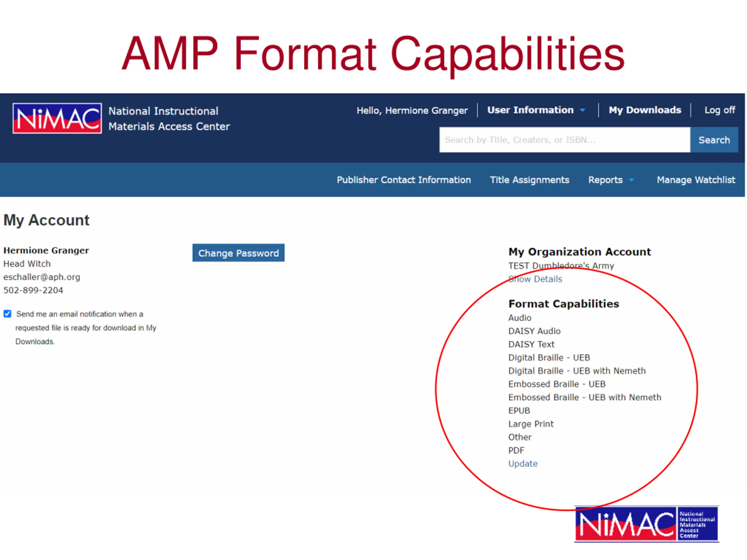This screenshot has width=747, height=560.
Task: Click the Hello, Hermione Granger greeting
Action: (412, 110)
